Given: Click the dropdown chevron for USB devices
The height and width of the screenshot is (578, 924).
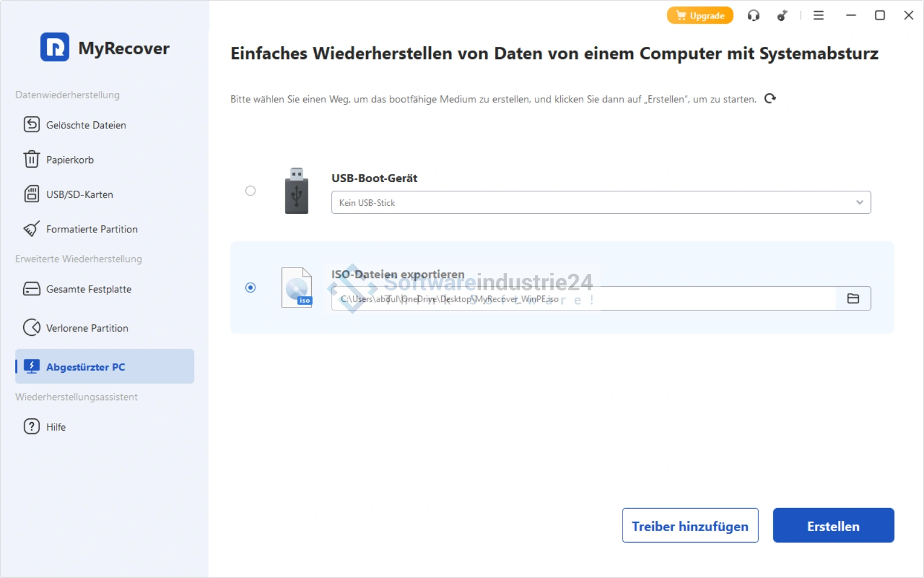Looking at the screenshot, I should click(x=859, y=203).
